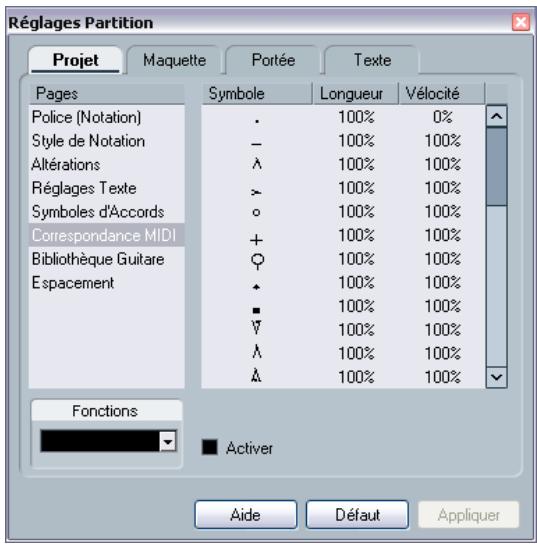The height and width of the screenshot is (546, 537).
Task: Click the scroll down arrow of symbol list
Action: click(x=496, y=377)
